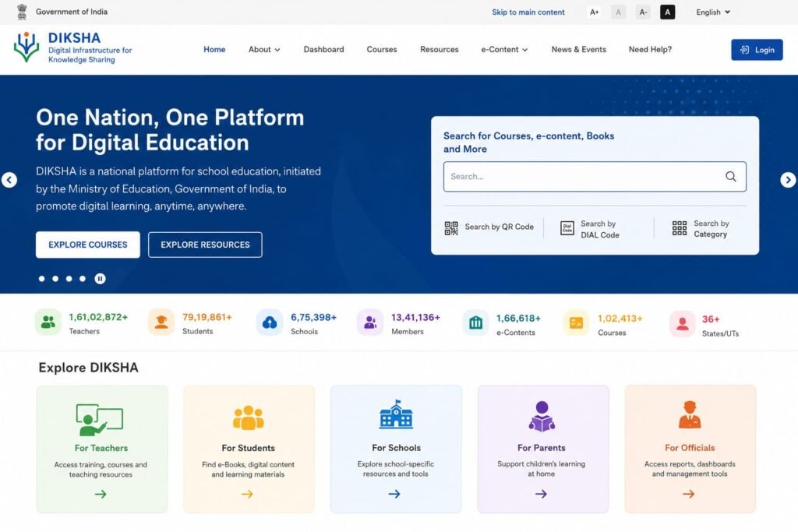This screenshot has height=532, width=798.
Task: Open the For Schools card arrow
Action: (394, 494)
